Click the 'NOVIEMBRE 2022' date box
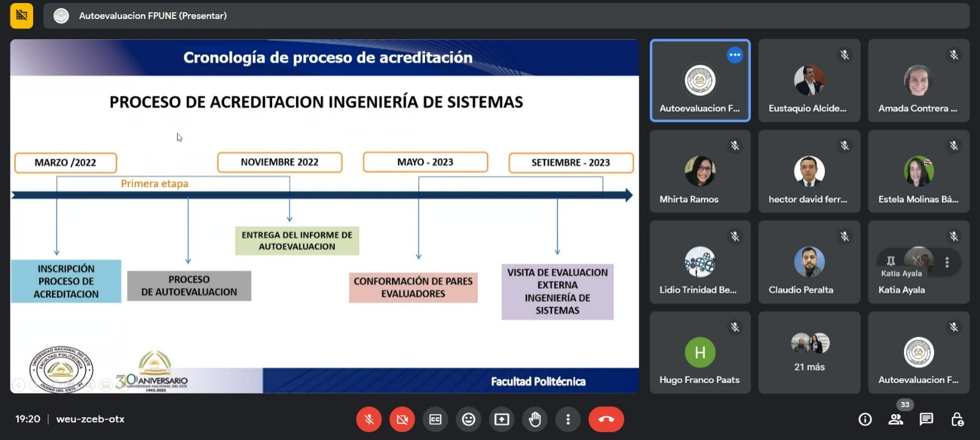980x440 pixels. [x=279, y=162]
